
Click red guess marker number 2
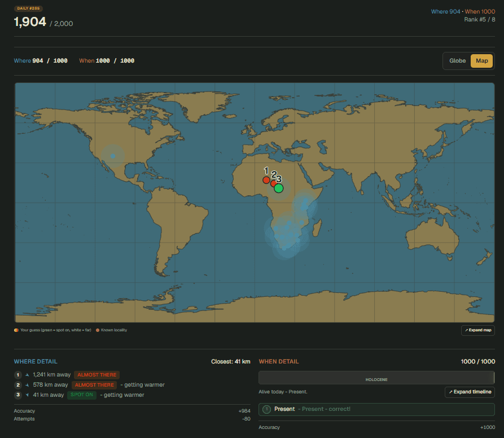click(274, 183)
